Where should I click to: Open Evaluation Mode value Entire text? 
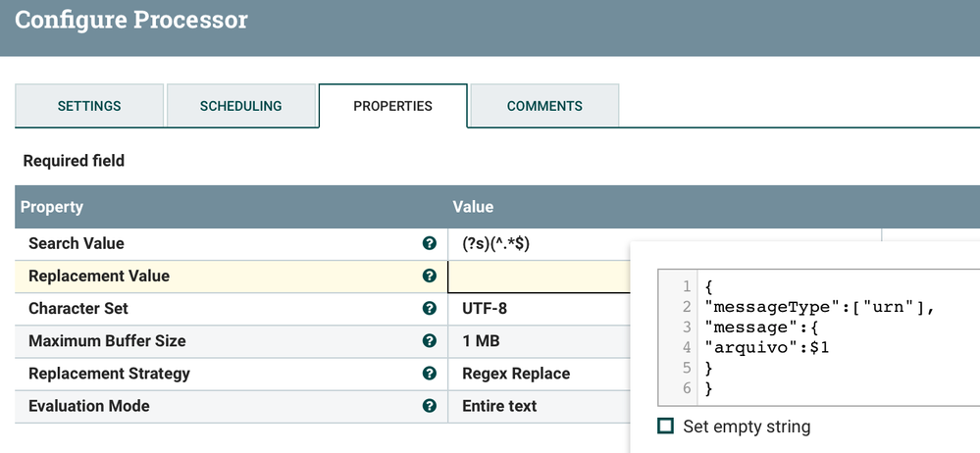point(499,406)
